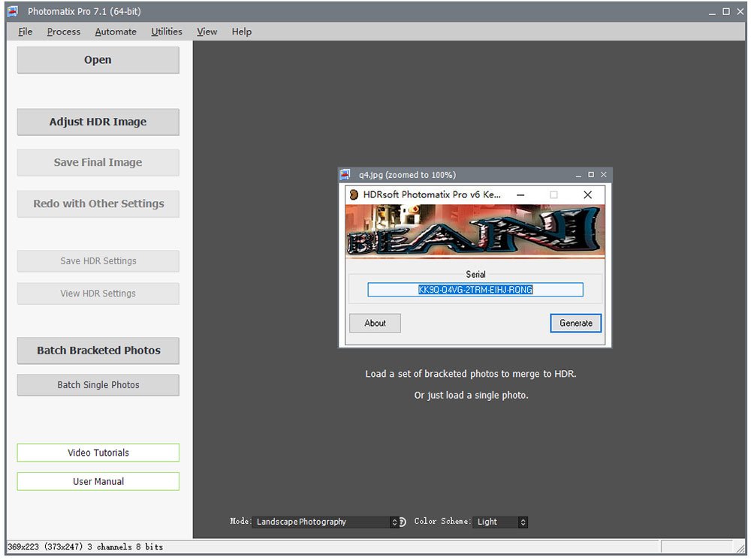The width and height of the screenshot is (751, 560).
Task: Maximize the Photomatix Pro main window
Action: click(726, 11)
